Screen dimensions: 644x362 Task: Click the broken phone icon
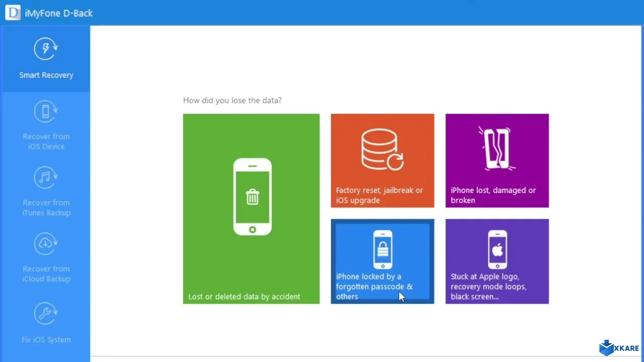click(497, 148)
